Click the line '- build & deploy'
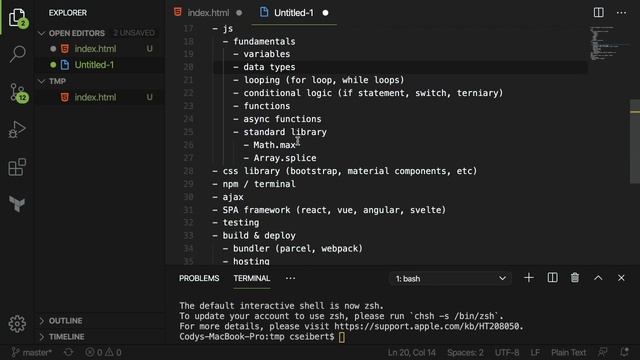The width and height of the screenshot is (640, 360). tap(254, 236)
